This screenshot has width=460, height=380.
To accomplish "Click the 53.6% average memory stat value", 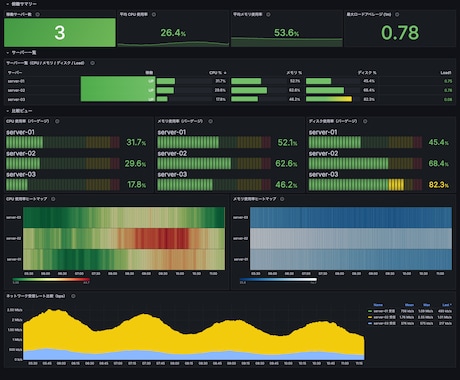I will pyautogui.click(x=286, y=33).
